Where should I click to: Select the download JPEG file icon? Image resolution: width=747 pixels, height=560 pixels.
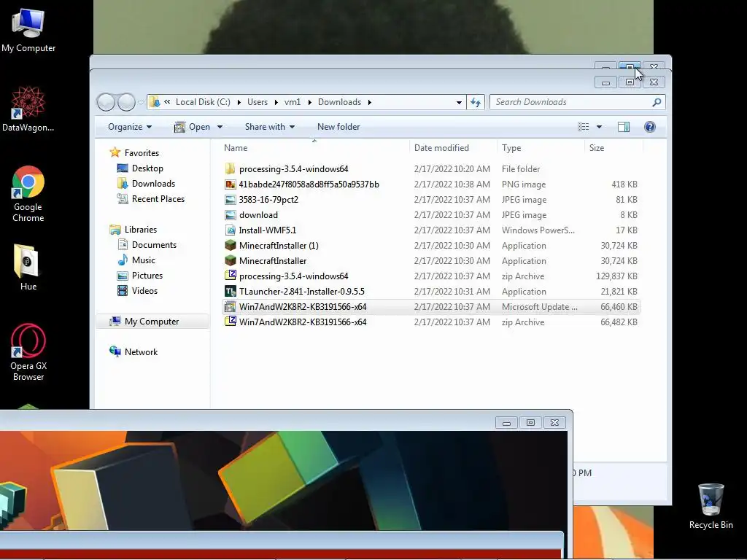(x=230, y=215)
